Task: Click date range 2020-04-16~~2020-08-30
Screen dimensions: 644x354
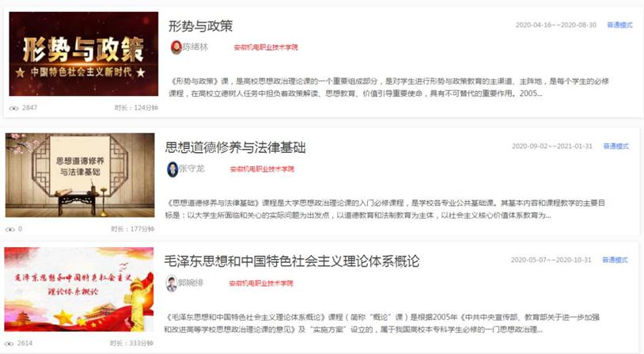Action: click(555, 25)
